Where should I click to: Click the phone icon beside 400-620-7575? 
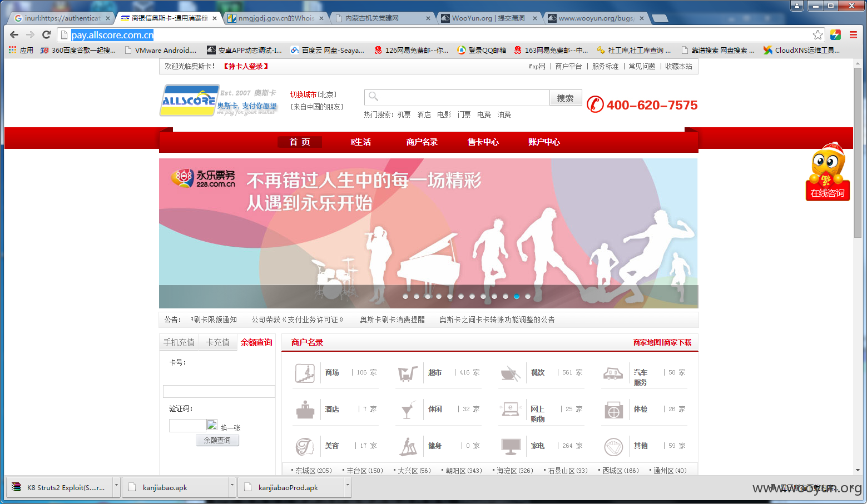pos(595,104)
